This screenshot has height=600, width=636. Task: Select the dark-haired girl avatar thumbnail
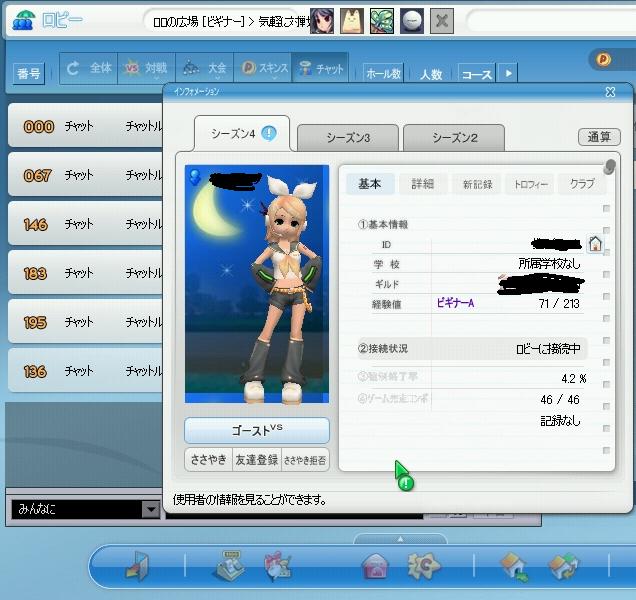coord(322,21)
